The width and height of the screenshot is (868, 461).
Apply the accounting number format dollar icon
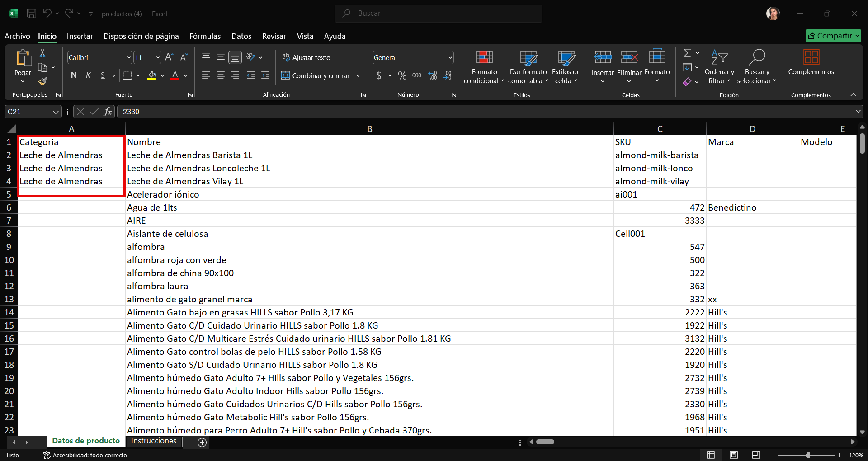pyautogui.click(x=379, y=75)
